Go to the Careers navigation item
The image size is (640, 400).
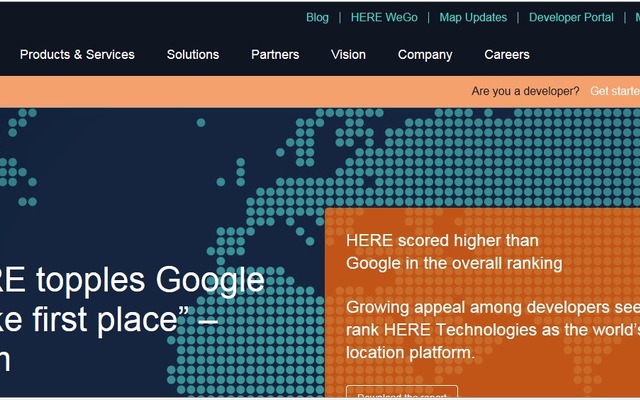point(507,54)
